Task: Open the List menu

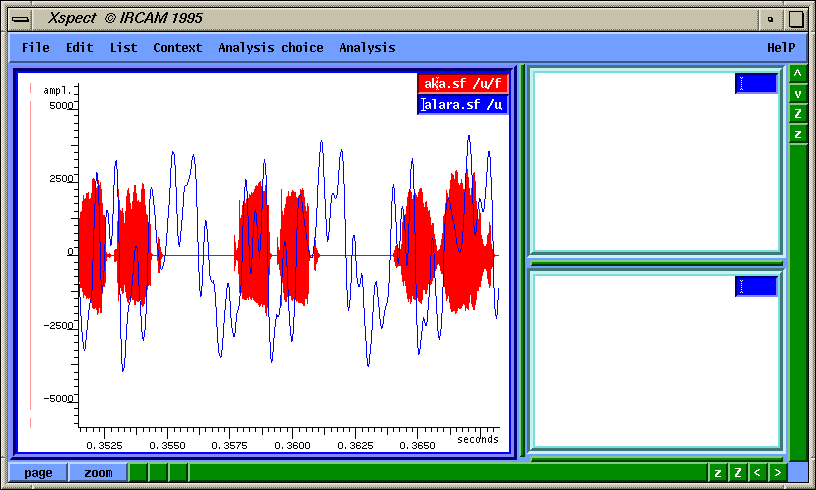Action: (123, 47)
